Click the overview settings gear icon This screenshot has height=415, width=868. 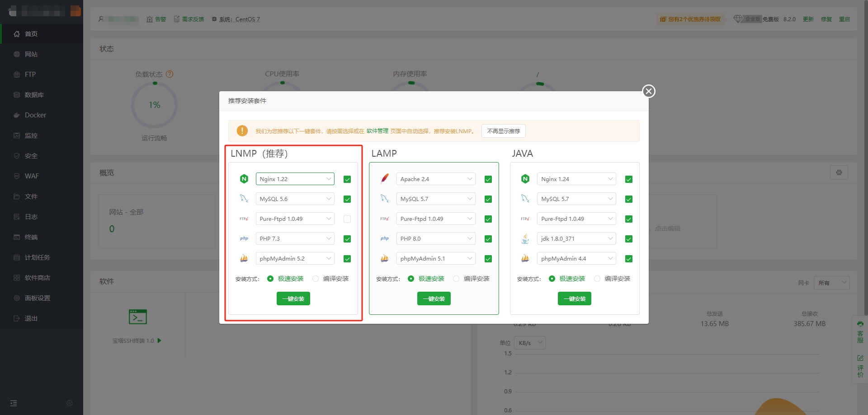[839, 173]
